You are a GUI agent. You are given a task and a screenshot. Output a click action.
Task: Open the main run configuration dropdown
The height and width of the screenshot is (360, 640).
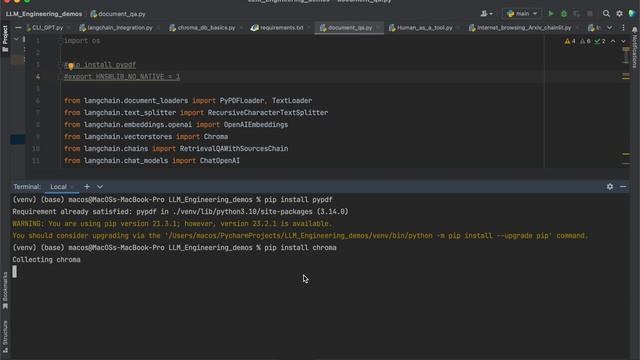click(522, 13)
